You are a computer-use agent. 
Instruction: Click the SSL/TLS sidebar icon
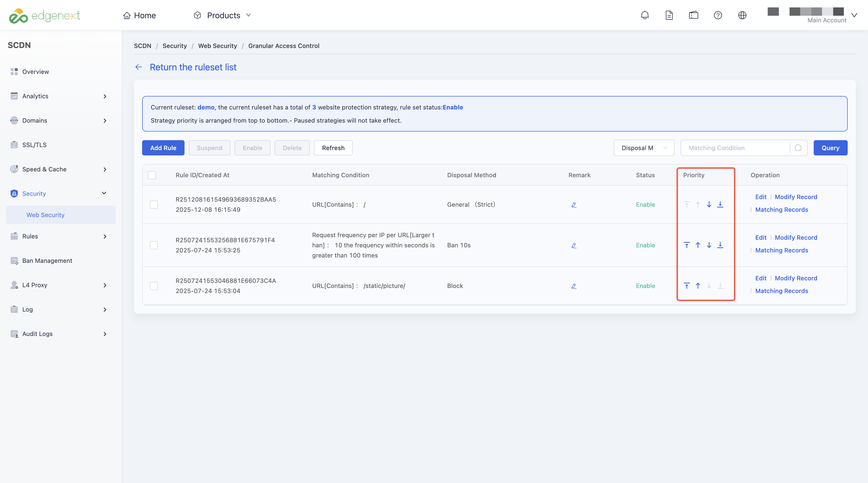point(14,144)
